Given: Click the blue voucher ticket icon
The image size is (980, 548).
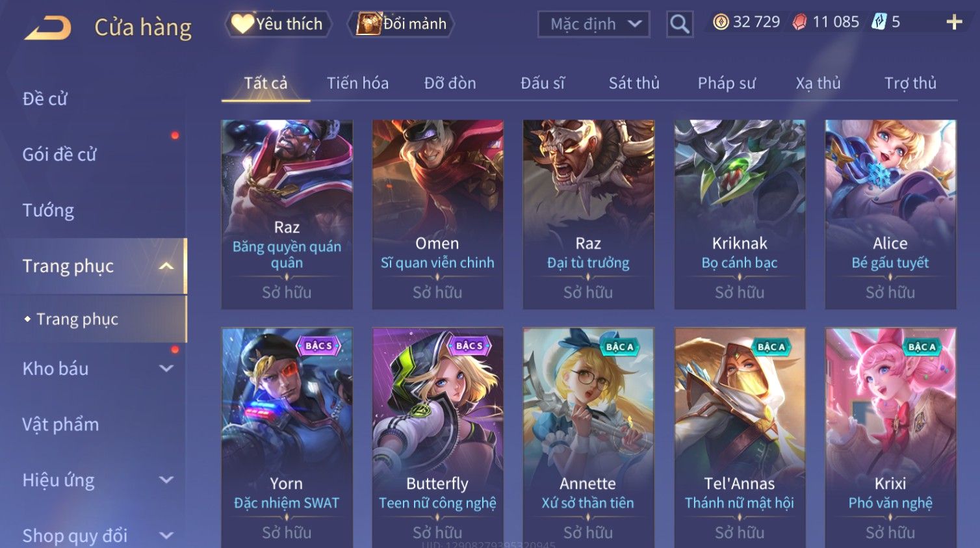Looking at the screenshot, I should (879, 22).
